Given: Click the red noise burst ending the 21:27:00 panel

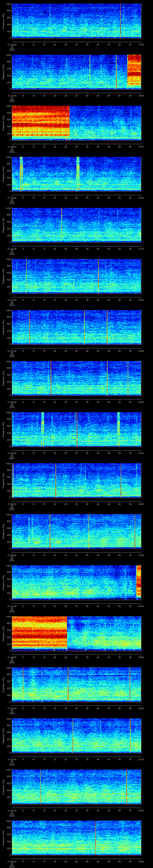Looking at the screenshot, I should 139,581.
